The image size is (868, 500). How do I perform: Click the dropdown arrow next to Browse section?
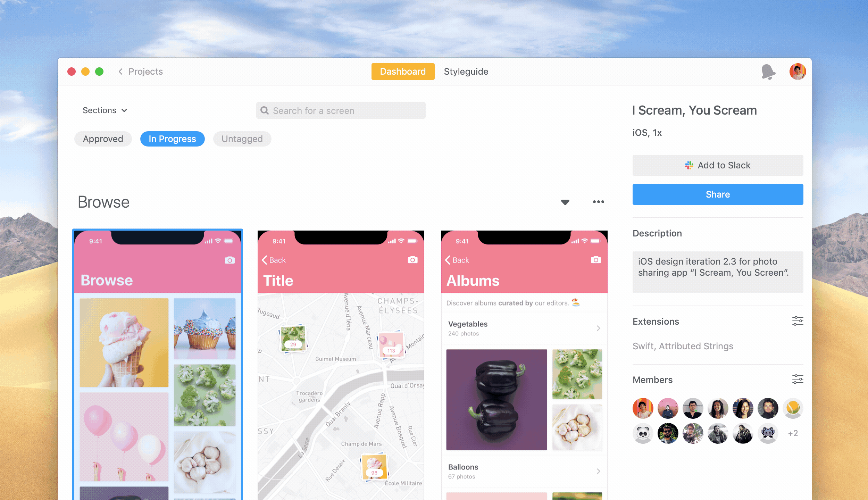click(x=565, y=201)
